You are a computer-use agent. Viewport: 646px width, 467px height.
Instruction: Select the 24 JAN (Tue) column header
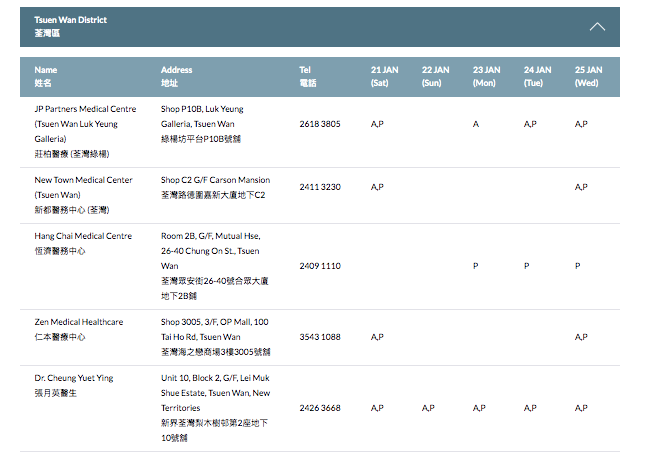[x=537, y=76]
